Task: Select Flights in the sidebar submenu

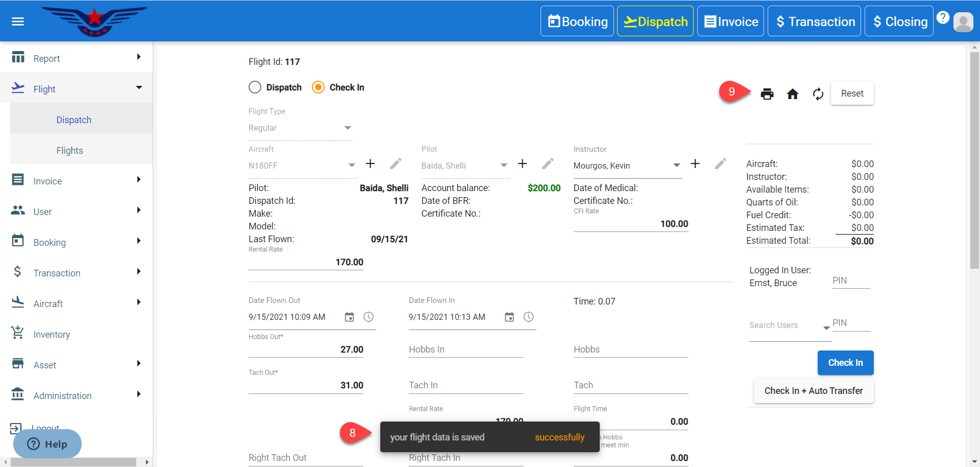Action: pyautogui.click(x=70, y=151)
